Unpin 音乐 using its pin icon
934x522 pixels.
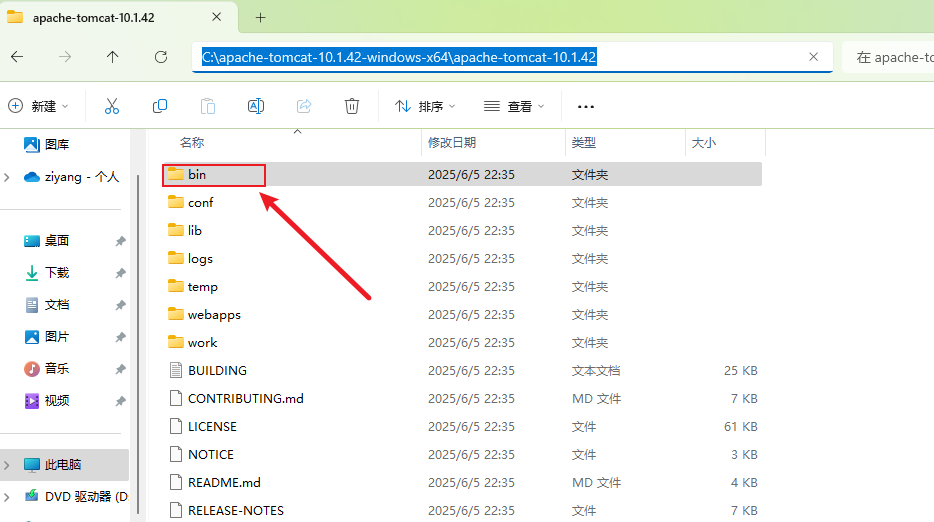pos(120,369)
